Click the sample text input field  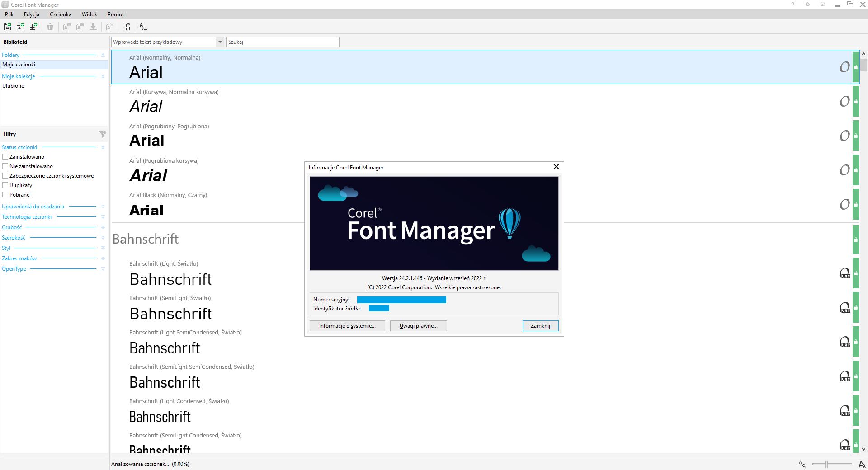[164, 42]
